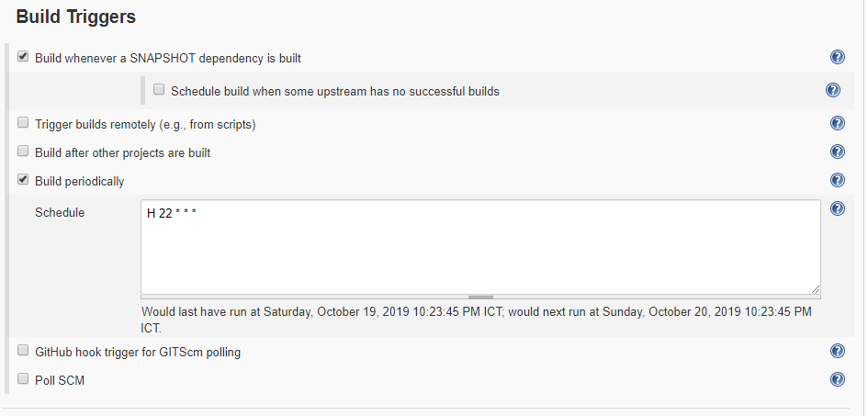
Task: Open help icon for Build periodically
Action: pos(837,180)
